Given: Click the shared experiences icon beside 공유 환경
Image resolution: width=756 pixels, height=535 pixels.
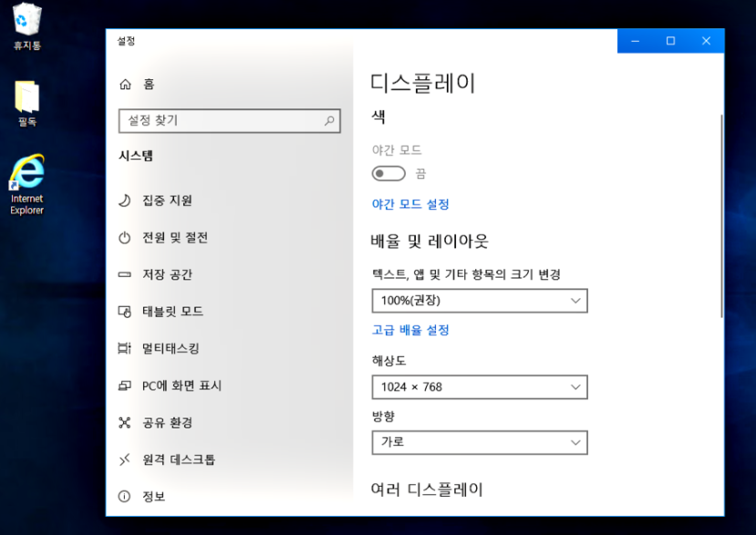Looking at the screenshot, I should point(124,423).
